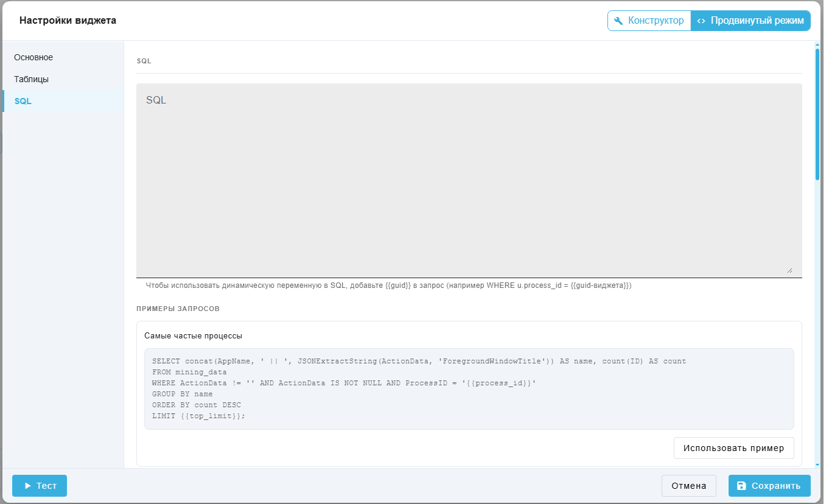Click the scrollbar up arrow at top
This screenshot has width=829, height=504.
pyautogui.click(x=817, y=44)
